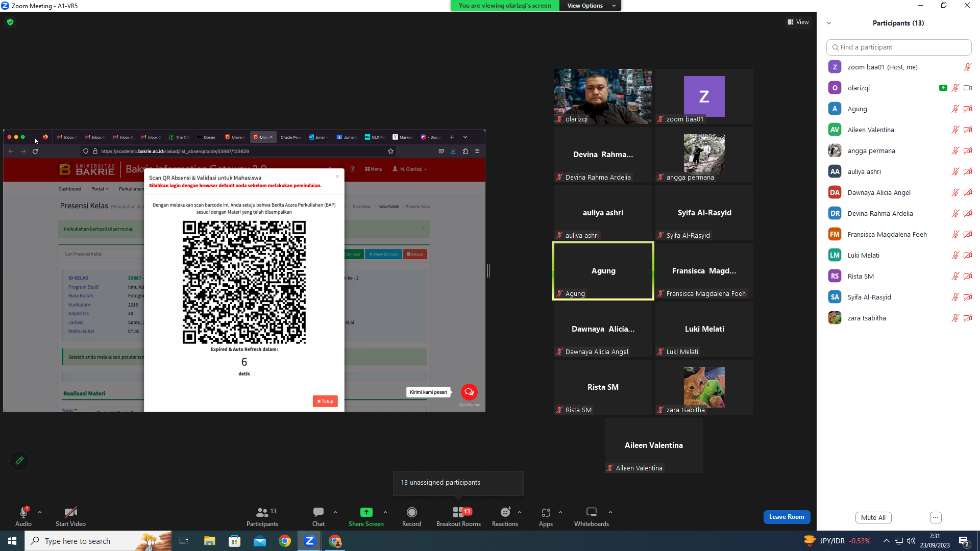This screenshot has height=551, width=980.
Task: Open Google Chrome from the taskbar
Action: point(285,541)
